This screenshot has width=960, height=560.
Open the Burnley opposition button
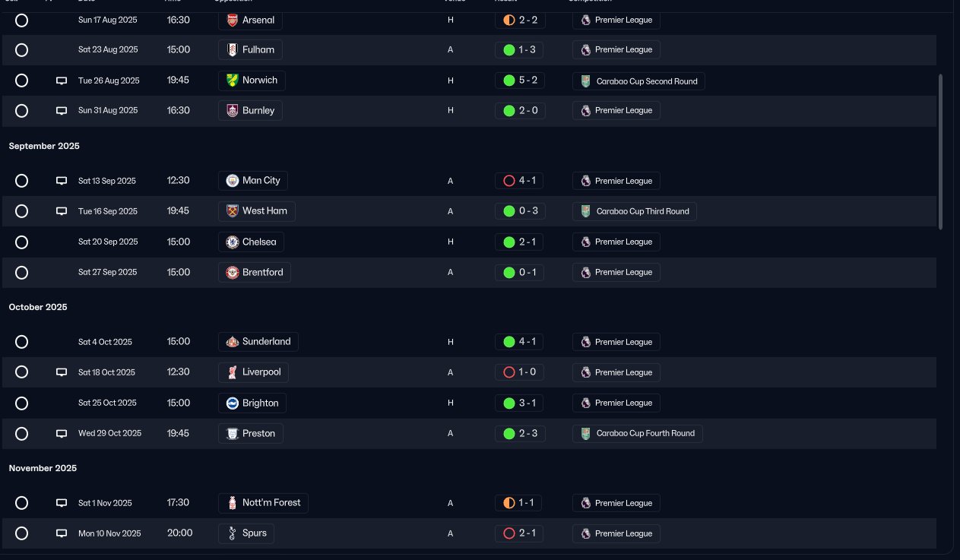(x=250, y=110)
